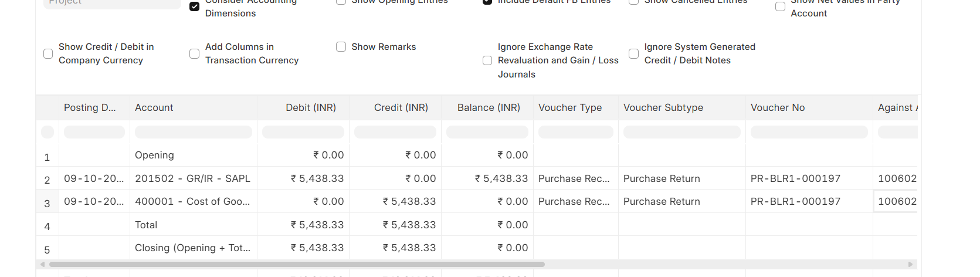Image resolution: width=980 pixels, height=277 pixels.
Task: Click the Balance (INR) column header
Action: 489,108
